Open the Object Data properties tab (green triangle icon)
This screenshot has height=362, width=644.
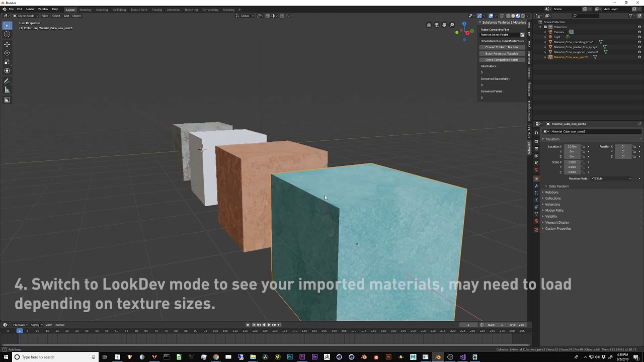click(536, 214)
